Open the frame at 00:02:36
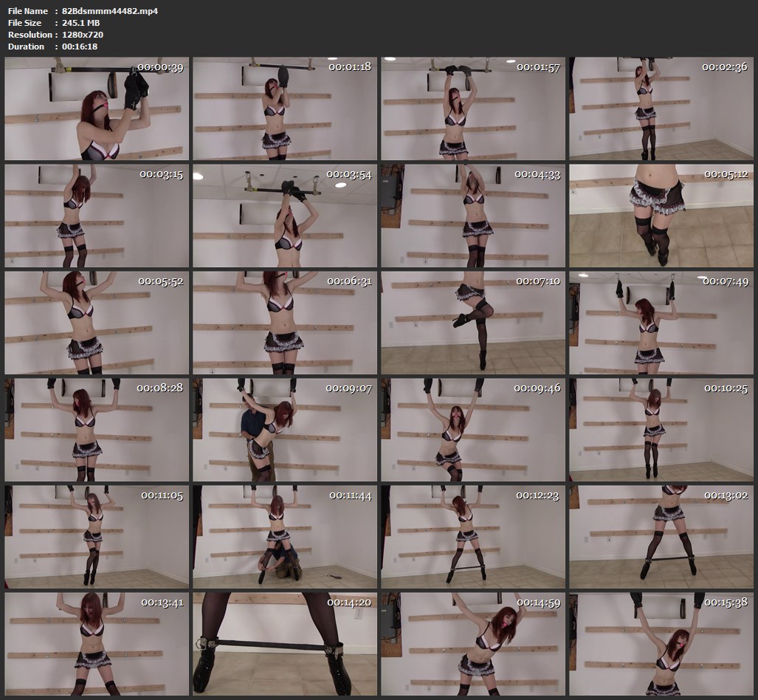Screen dimensions: 758x700 [x=661, y=109]
